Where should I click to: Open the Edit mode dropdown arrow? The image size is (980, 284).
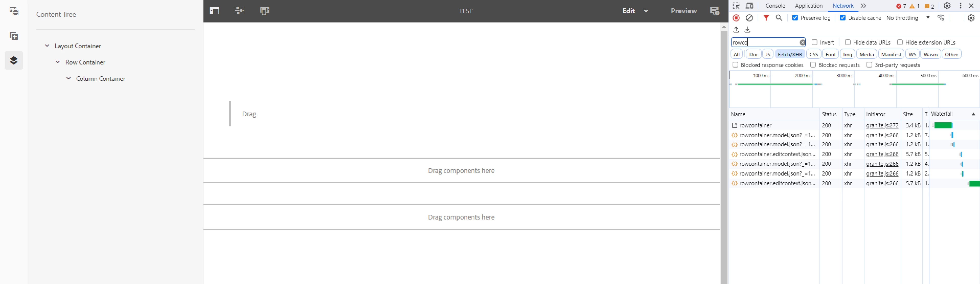click(x=646, y=11)
